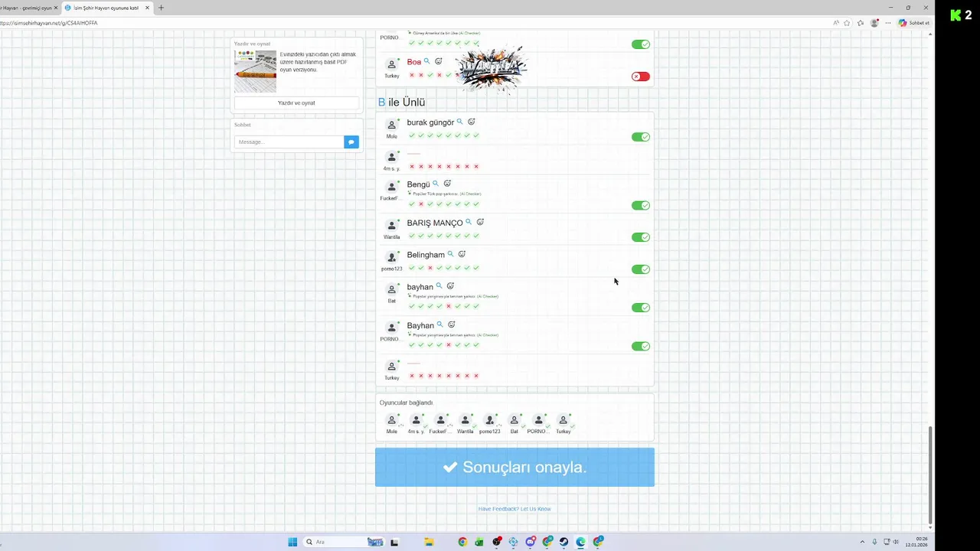This screenshot has width=980, height=551.
Task: Toggle approval for PORNO player's Bayhan answer
Action: (x=641, y=346)
